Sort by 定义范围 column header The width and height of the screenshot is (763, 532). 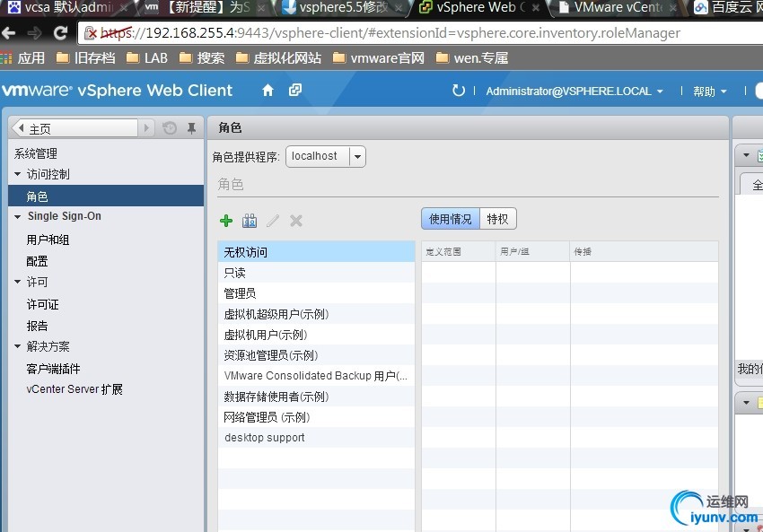(x=459, y=251)
